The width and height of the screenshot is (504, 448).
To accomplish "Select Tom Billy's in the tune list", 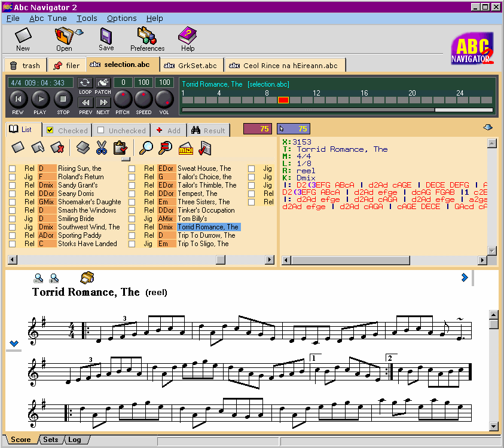I will pos(192,219).
